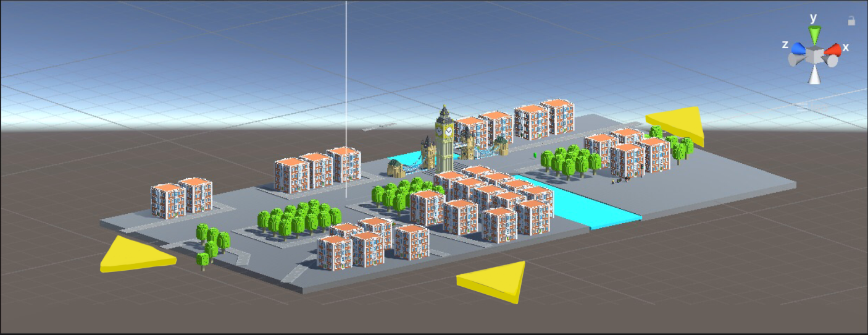Click the red X axis cone on gizmo
Viewport: 868px width, 335px height.
(832, 49)
